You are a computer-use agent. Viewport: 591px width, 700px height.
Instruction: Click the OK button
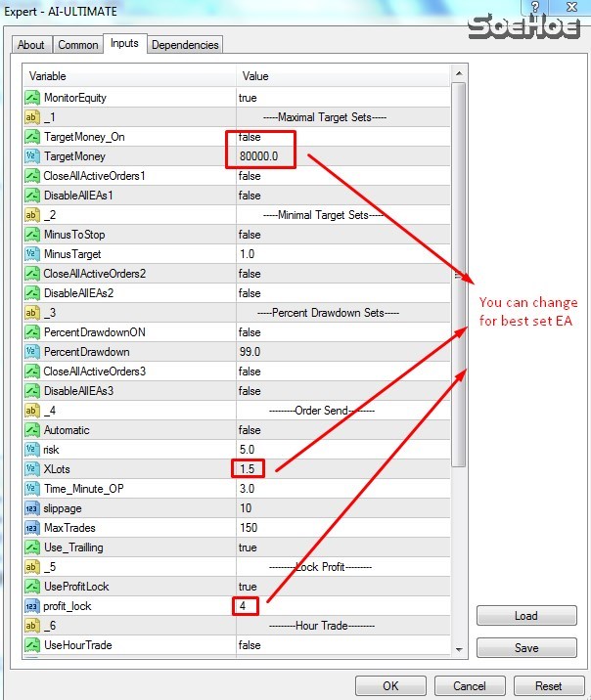(x=390, y=686)
